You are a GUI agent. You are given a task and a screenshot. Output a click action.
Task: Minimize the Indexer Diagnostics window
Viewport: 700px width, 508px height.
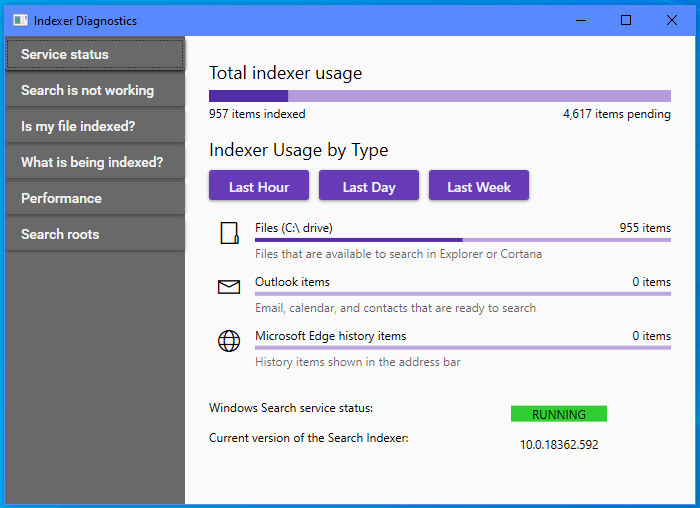[x=581, y=21]
